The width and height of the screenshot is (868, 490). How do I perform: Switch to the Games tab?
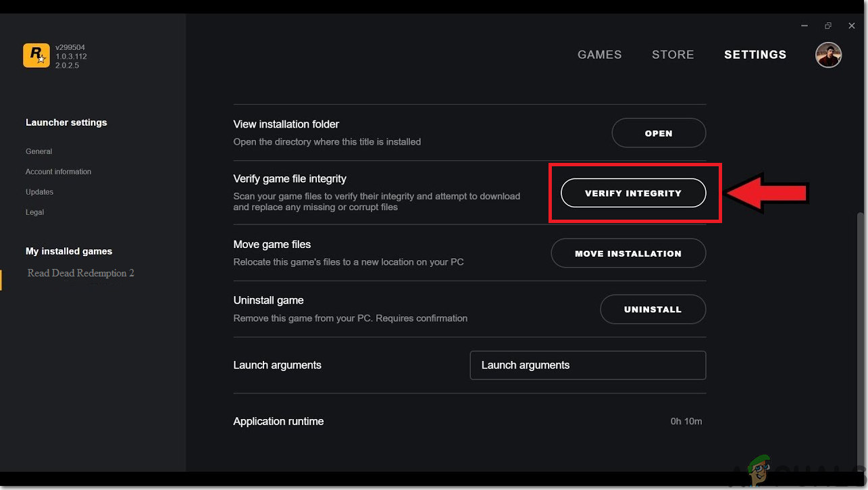pyautogui.click(x=599, y=55)
